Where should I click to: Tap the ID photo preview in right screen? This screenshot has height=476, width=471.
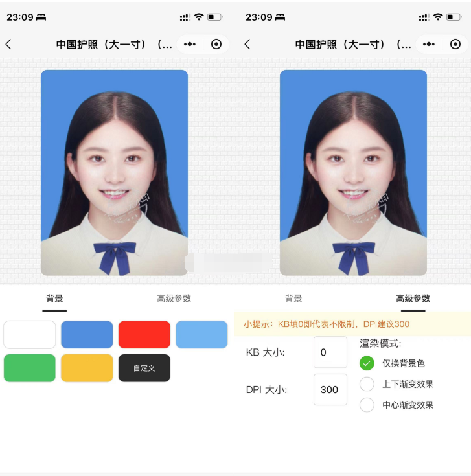pos(353,173)
